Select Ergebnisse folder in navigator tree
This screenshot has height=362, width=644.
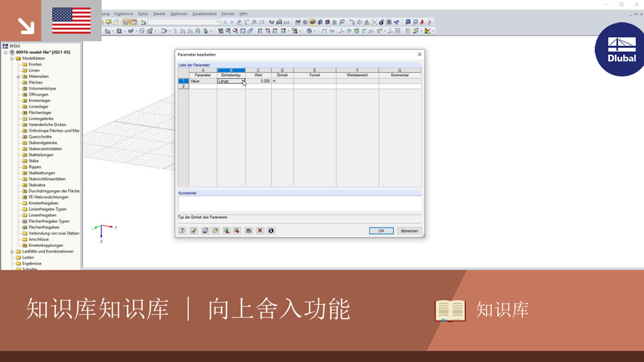[x=31, y=263]
